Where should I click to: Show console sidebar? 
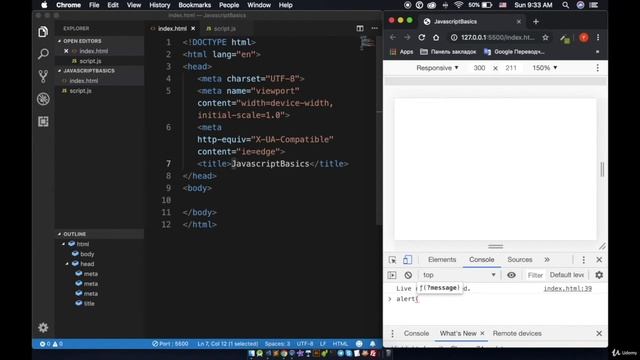tap(392, 275)
